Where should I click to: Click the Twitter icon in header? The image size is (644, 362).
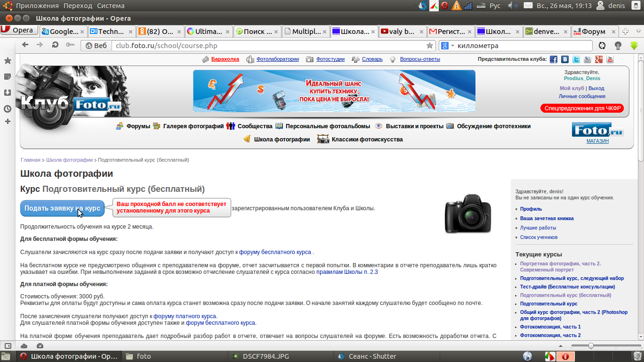point(576,59)
